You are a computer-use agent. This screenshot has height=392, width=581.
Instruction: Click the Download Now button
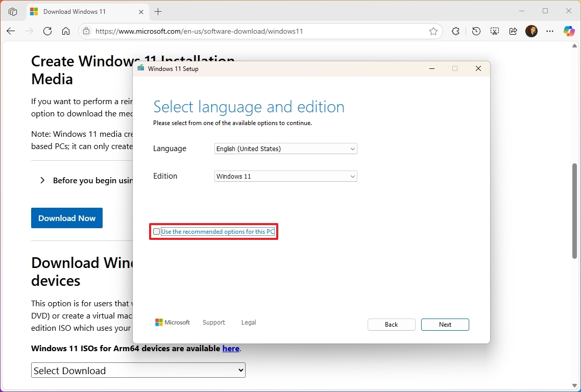[x=66, y=218]
